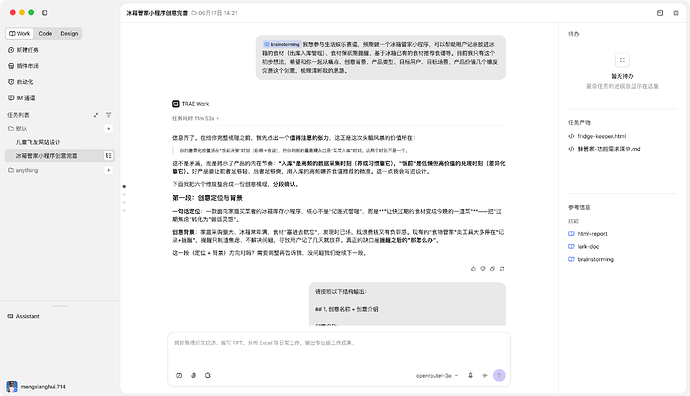Screen dimensions: 690x396
Task: Click the collapse-all icon in task list header
Action: click(96, 115)
